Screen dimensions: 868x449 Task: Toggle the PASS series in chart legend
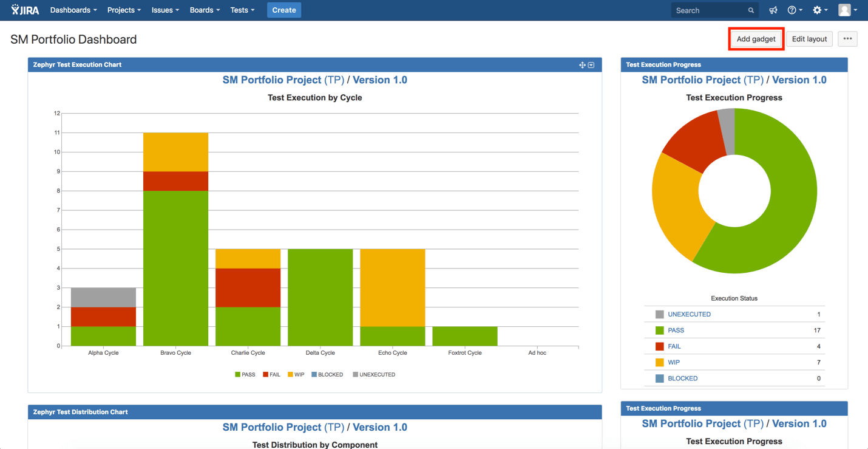click(x=245, y=375)
